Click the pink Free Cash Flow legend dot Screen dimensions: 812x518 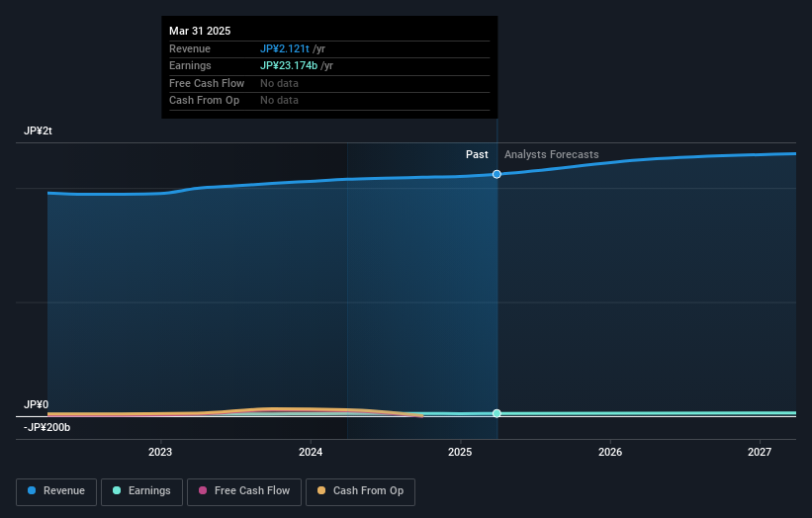tap(203, 490)
